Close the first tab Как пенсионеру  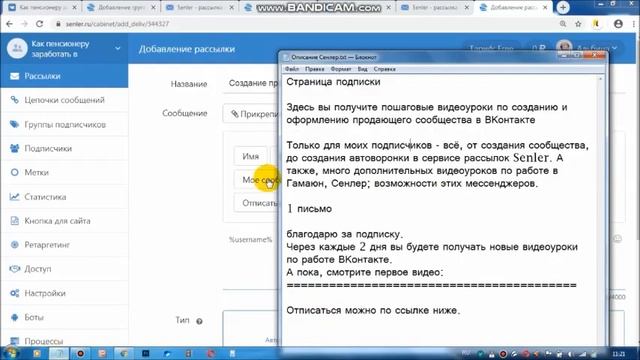[74, 7]
